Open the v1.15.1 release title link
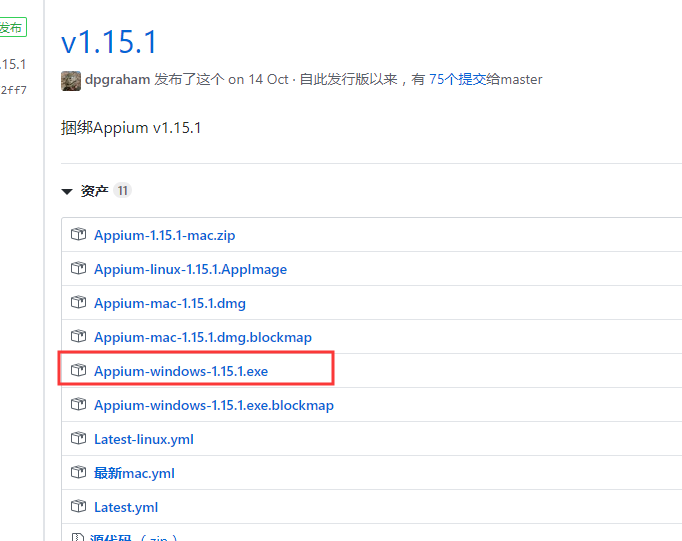This screenshot has width=682, height=541. [x=109, y=42]
